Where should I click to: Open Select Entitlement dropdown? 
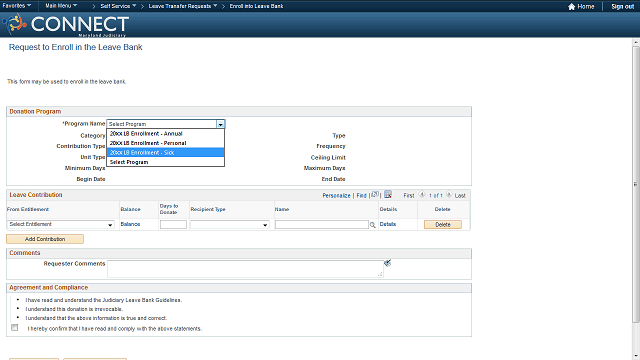(x=61, y=224)
